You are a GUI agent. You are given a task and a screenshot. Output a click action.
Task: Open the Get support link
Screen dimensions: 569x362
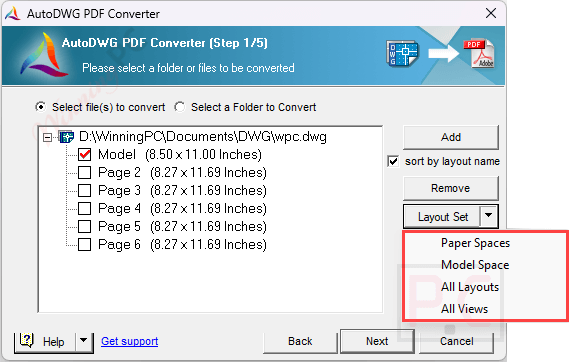click(130, 341)
